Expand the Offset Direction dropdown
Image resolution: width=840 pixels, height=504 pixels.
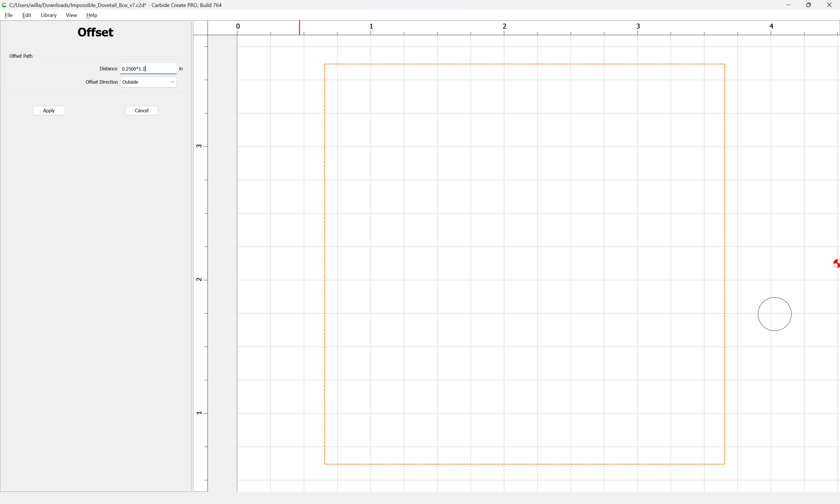pyautogui.click(x=148, y=82)
